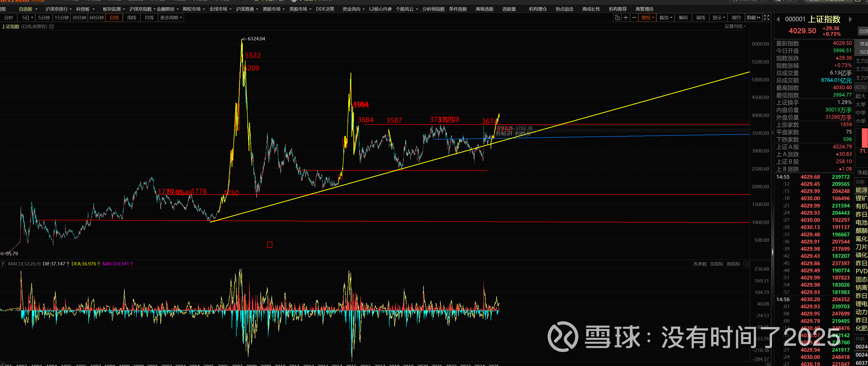This screenshot has width=868, height=366.
Task: Click the 画线 drawing tool button
Action: click(x=701, y=17)
